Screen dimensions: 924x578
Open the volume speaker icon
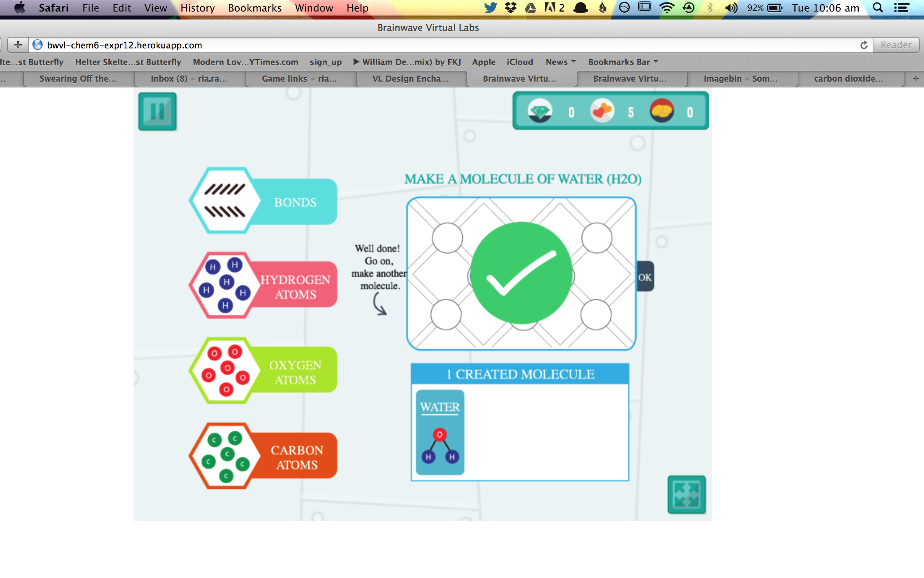[x=731, y=8]
